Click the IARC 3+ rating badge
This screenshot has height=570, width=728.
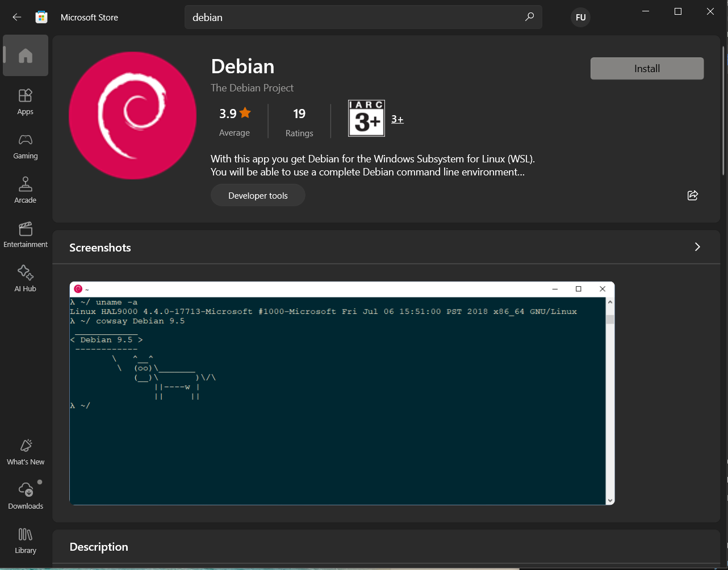[366, 118]
